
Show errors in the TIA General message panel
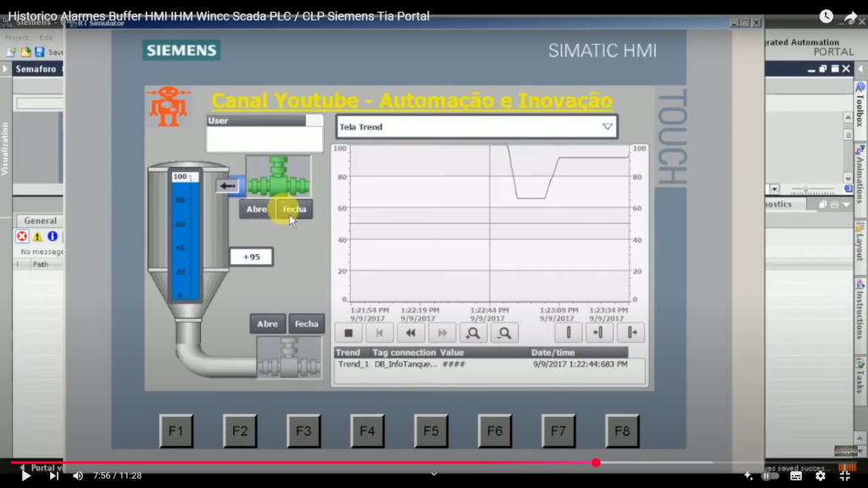22,237
